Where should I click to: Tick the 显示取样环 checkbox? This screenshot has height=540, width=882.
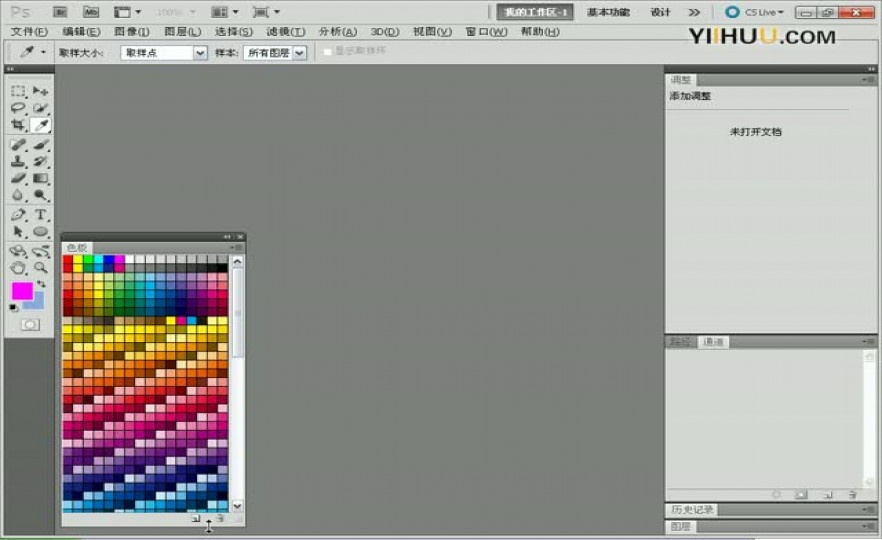point(327,52)
